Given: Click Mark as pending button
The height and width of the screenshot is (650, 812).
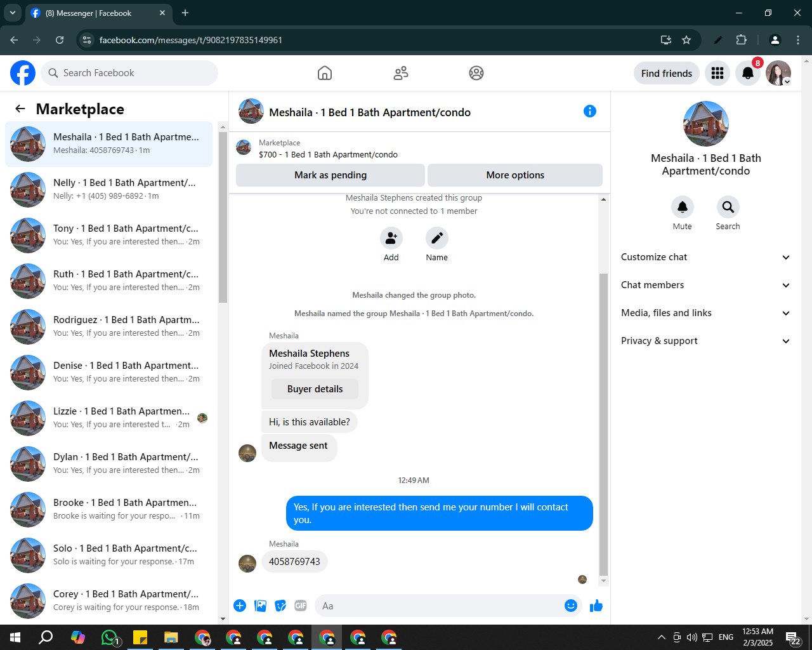Looking at the screenshot, I should pyautogui.click(x=331, y=175).
